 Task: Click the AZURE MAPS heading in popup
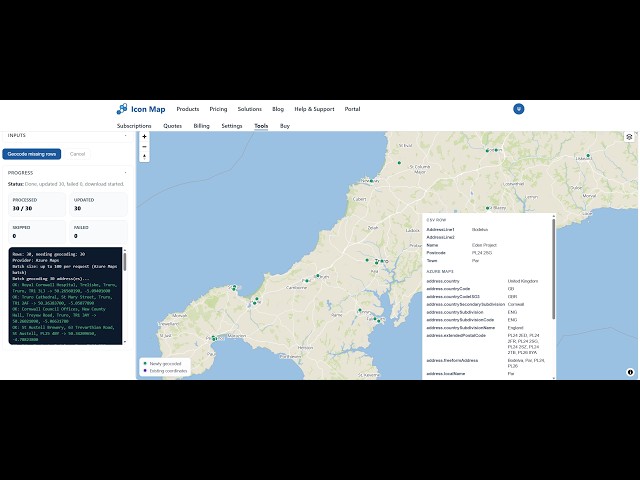pos(440,271)
